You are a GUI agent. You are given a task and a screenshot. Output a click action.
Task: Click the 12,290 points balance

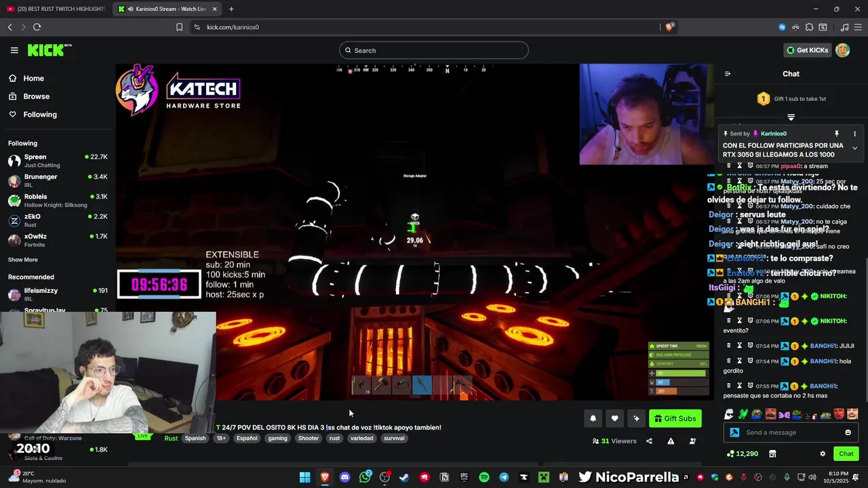742,453
